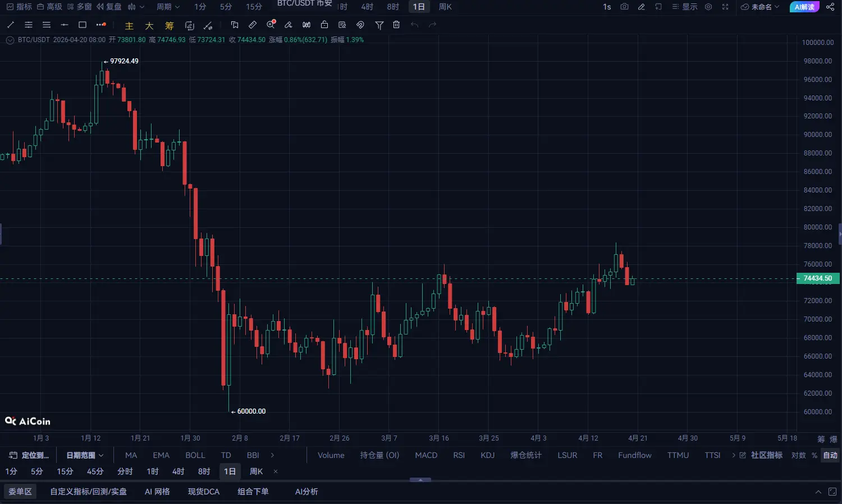Toggle 自动 auto scale
The image size is (842, 504).
click(x=830, y=455)
